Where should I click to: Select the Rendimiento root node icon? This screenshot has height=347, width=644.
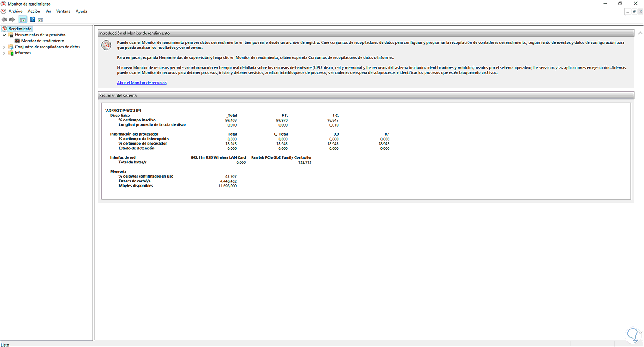[4, 28]
